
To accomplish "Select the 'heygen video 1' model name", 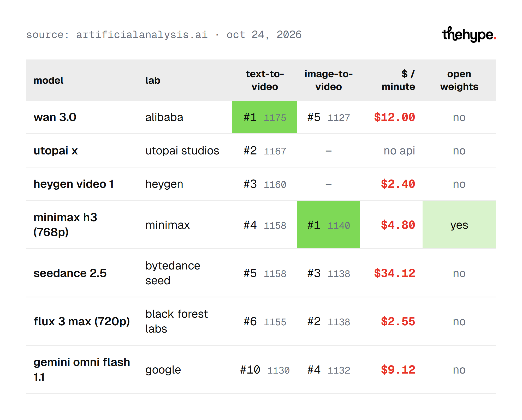I will click(74, 184).
